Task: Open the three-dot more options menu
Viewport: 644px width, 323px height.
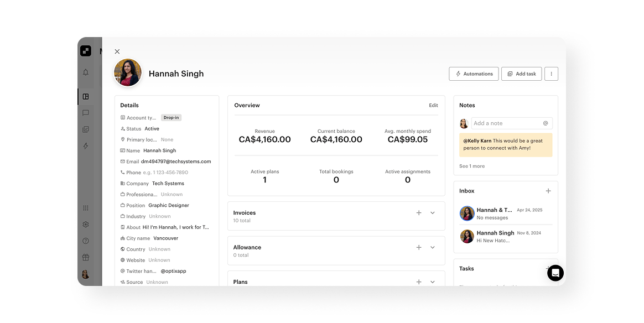Action: [551, 74]
